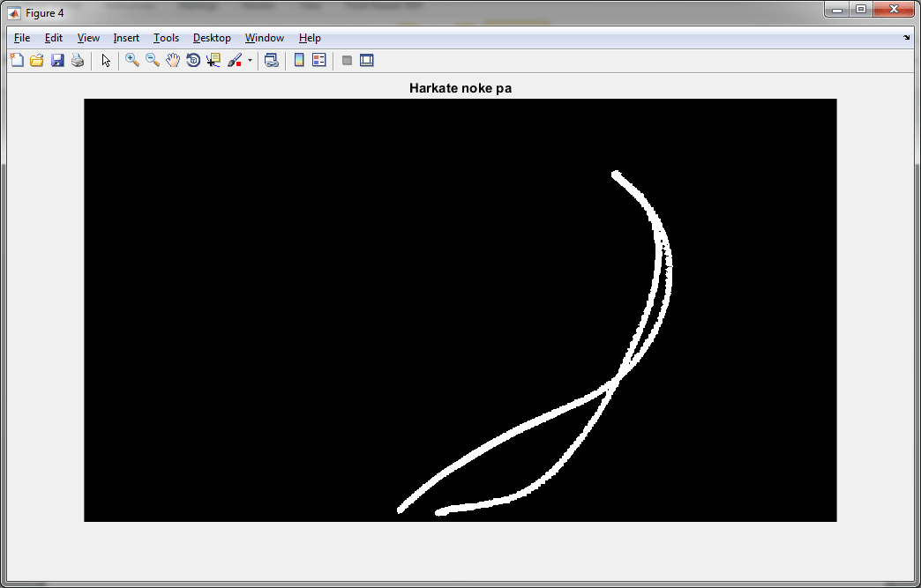Activate the Brush data tool
The width and height of the screenshot is (921, 588).
(x=235, y=60)
